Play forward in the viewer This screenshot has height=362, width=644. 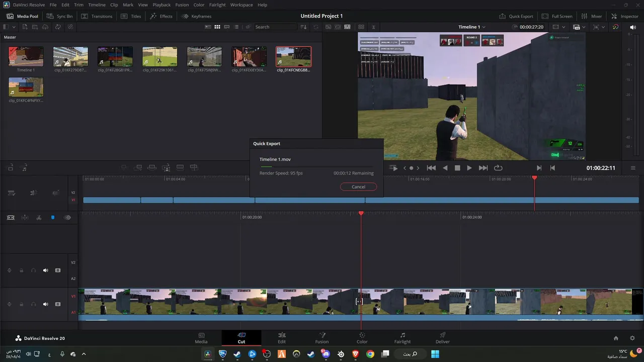coord(469,168)
